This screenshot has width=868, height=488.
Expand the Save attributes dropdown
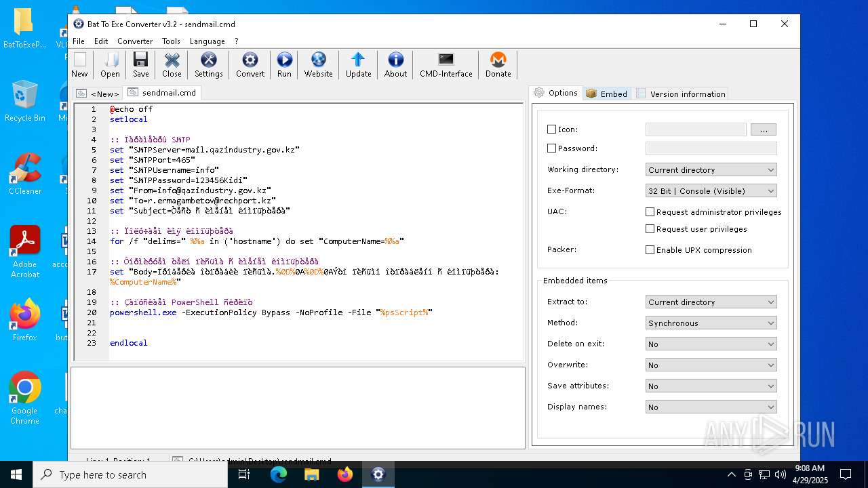coord(711,386)
